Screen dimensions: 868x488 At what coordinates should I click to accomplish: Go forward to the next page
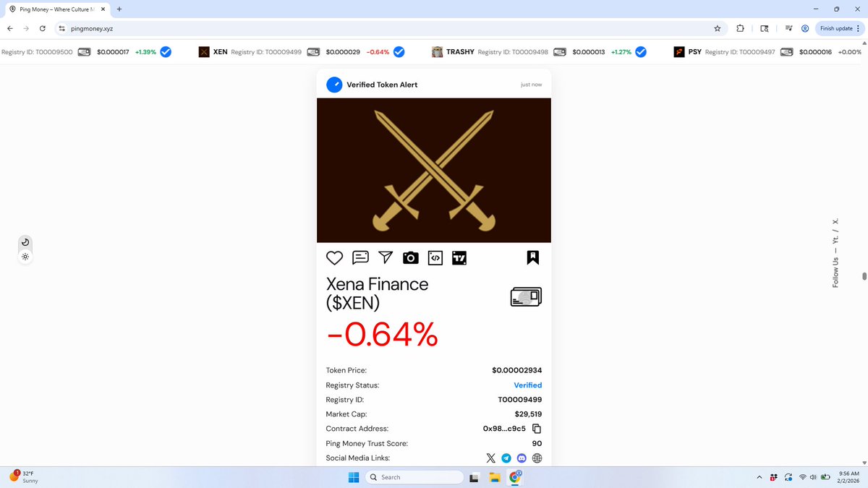pos(26,28)
